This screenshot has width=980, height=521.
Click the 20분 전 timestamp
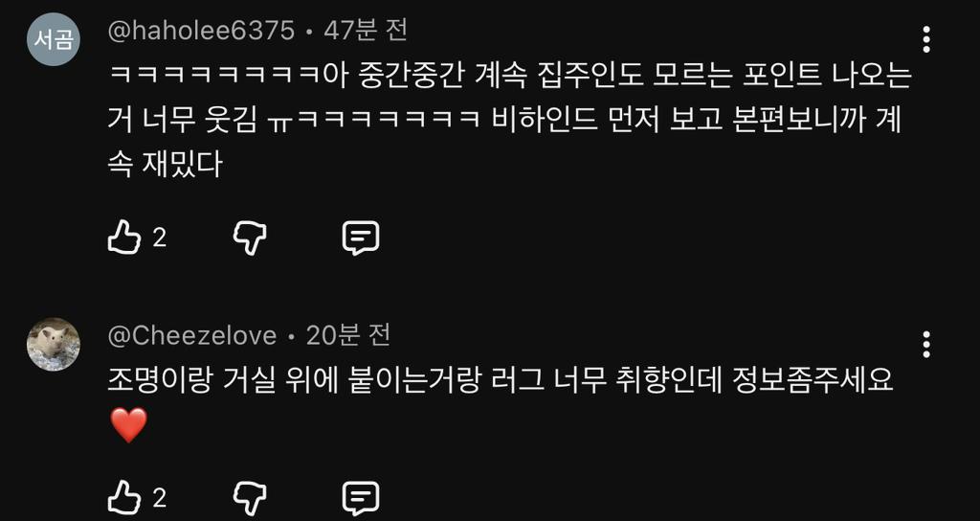click(348, 336)
